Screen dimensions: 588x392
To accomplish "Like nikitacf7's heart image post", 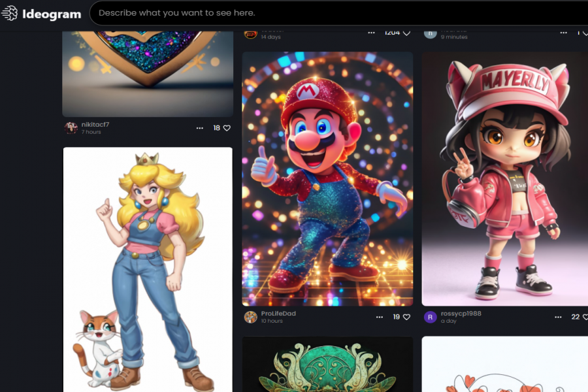I will 227,128.
